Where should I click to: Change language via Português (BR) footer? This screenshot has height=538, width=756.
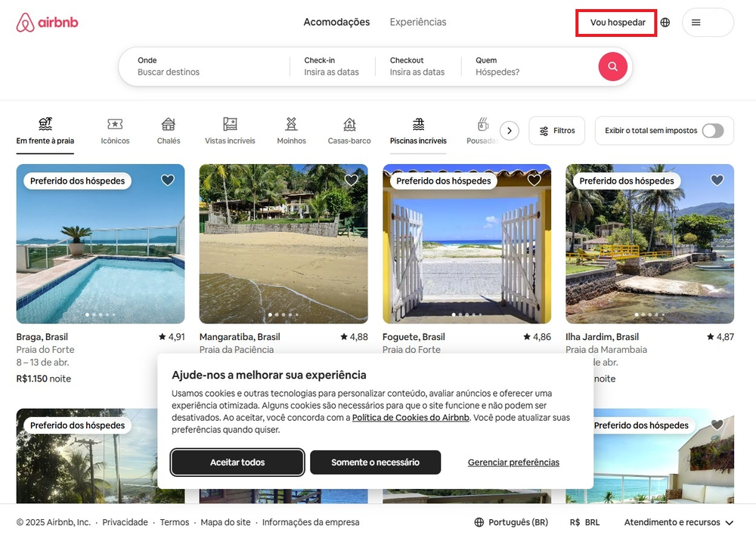[512, 522]
